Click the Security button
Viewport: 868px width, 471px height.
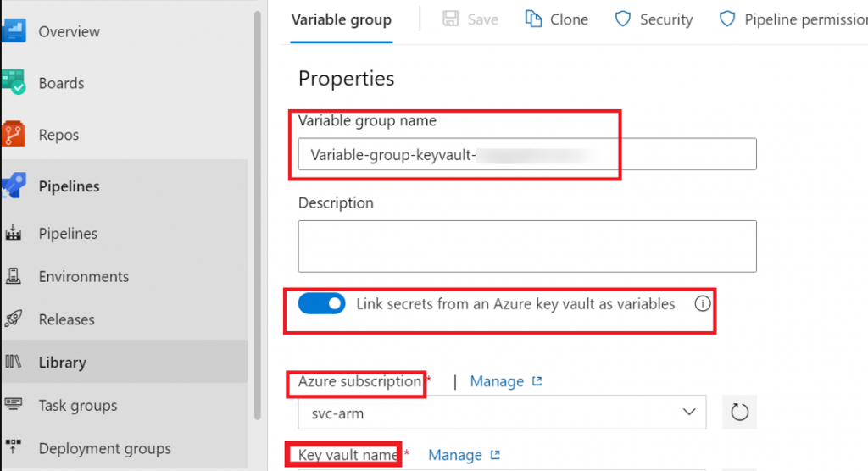click(654, 19)
